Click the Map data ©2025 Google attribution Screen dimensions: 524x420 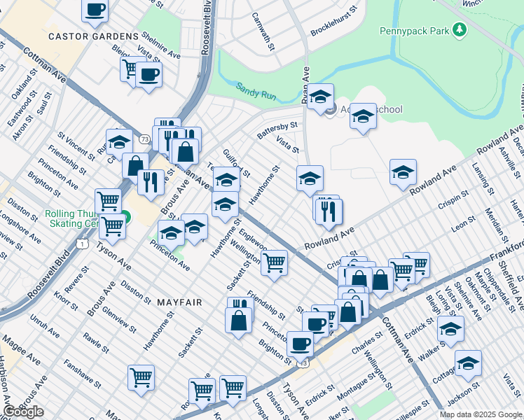[481, 415]
